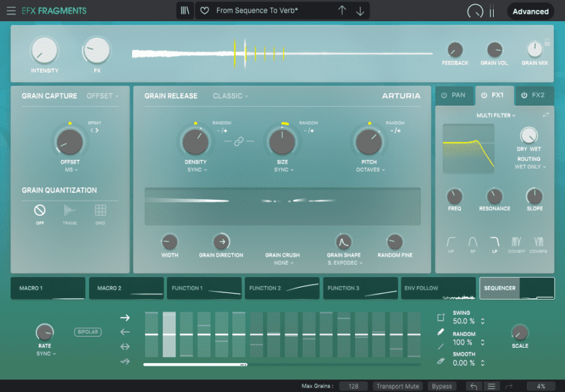Open the Pitch OCTAVES dropdown
The height and width of the screenshot is (392, 565).
click(x=370, y=170)
